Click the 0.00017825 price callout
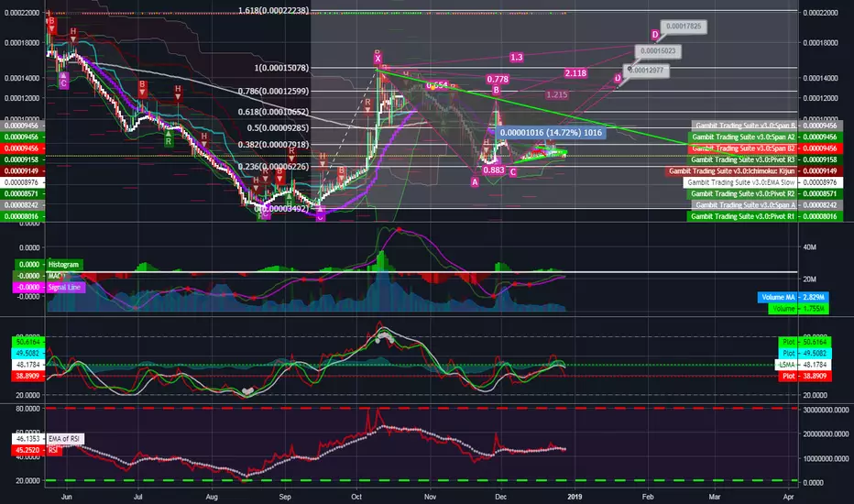854x504 pixels. [x=684, y=27]
